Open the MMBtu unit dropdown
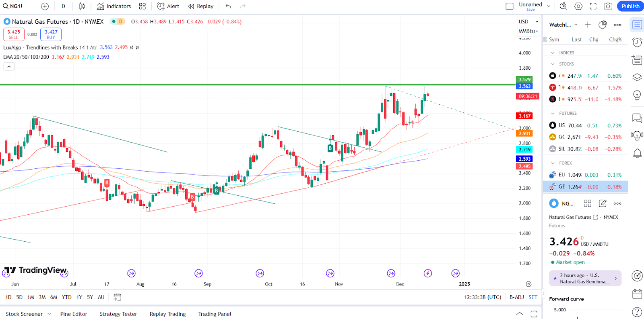Image resolution: width=644 pixels, height=319 pixels. point(528,31)
